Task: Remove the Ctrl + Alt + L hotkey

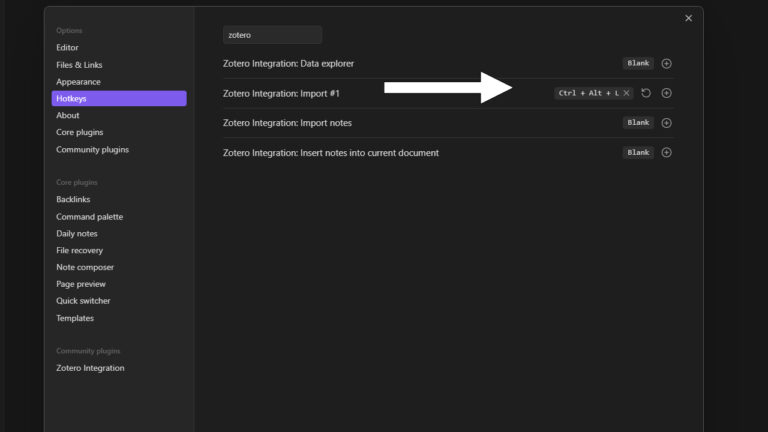Action: pyautogui.click(x=626, y=93)
